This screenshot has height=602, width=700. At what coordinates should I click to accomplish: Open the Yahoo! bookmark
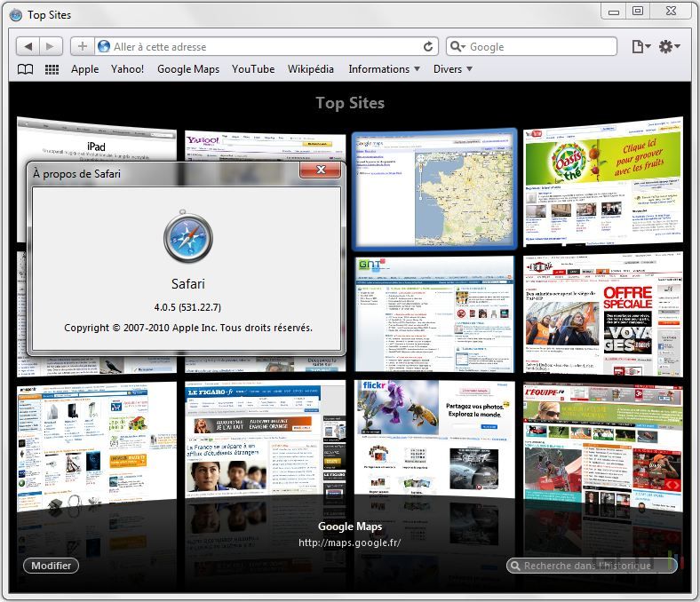tap(127, 69)
